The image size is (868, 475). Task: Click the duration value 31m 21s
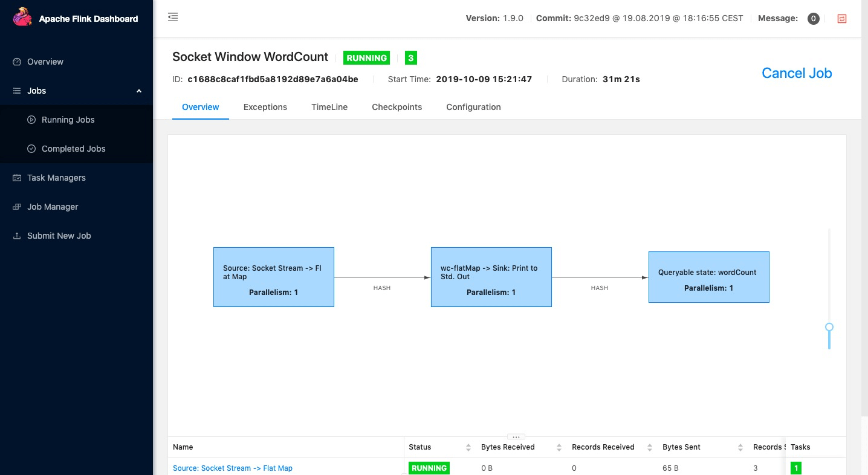click(621, 79)
